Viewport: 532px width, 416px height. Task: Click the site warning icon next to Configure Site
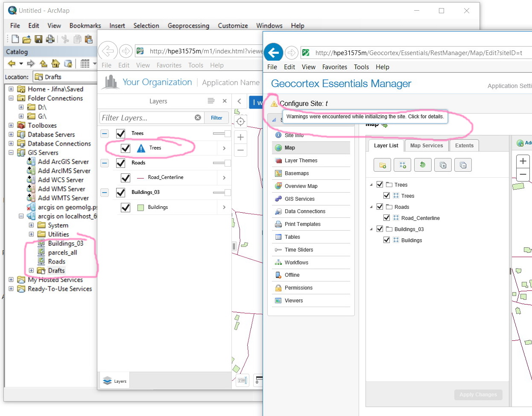[x=274, y=104]
